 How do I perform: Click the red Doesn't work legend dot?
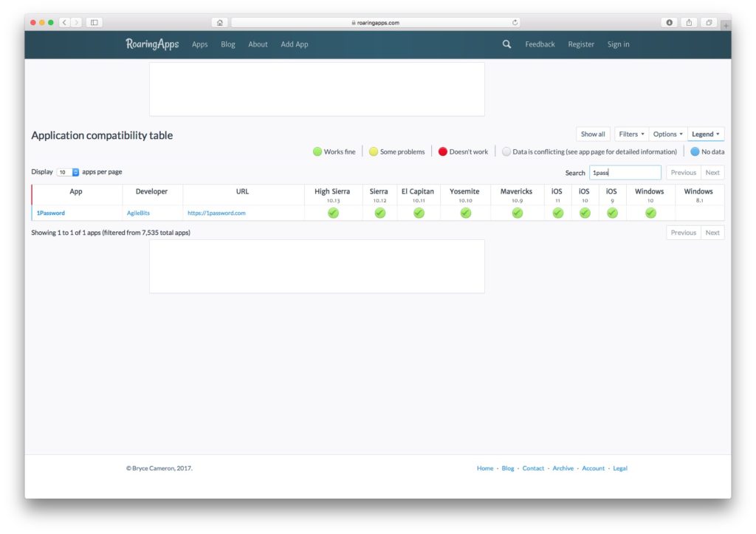pos(443,151)
